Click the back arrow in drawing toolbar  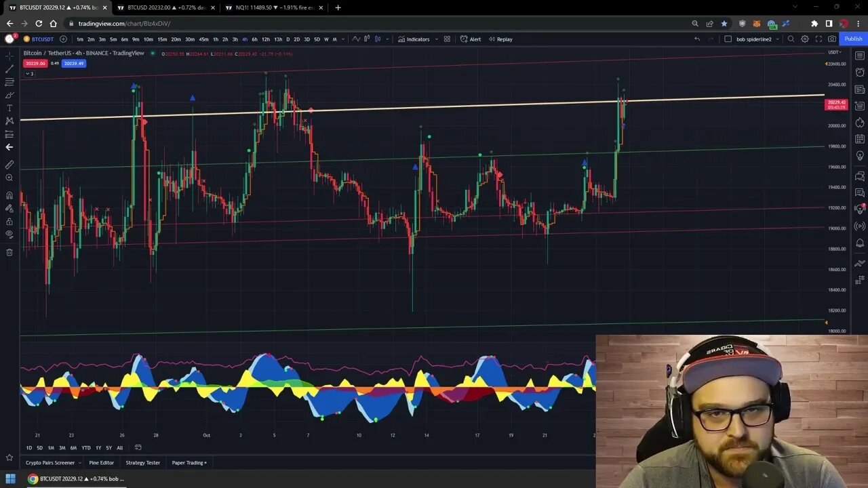click(x=9, y=147)
